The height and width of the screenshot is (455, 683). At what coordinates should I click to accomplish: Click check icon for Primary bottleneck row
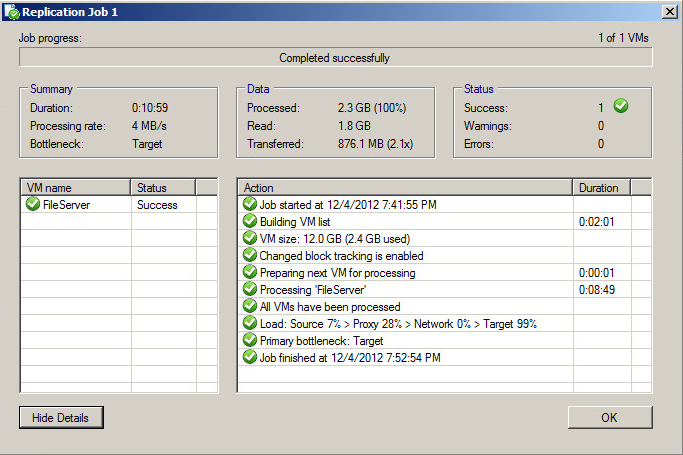[250, 340]
